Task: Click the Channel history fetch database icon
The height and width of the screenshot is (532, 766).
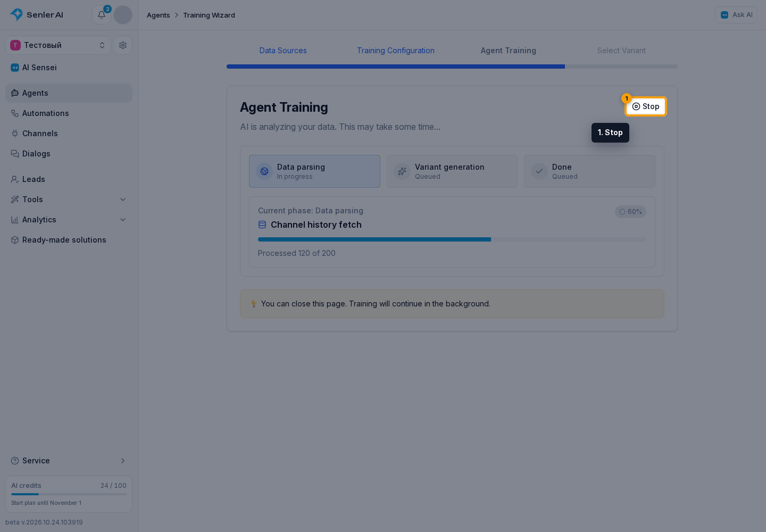Action: tap(262, 225)
